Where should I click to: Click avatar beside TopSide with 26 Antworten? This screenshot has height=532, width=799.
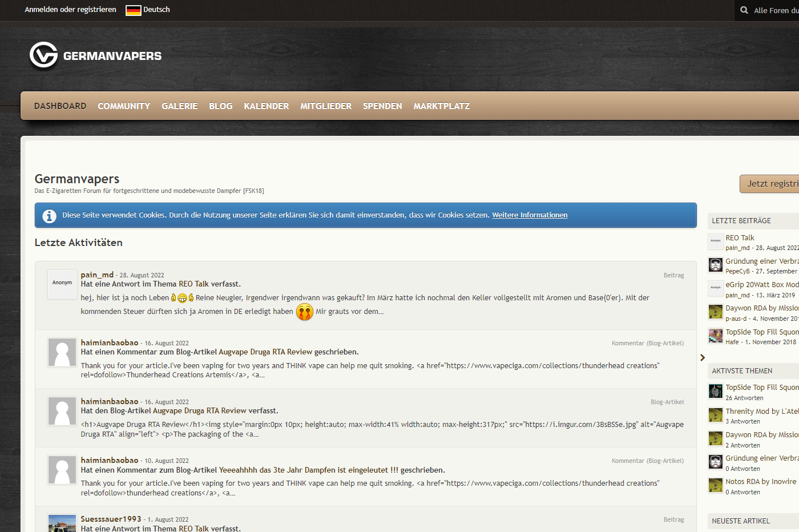pyautogui.click(x=716, y=391)
